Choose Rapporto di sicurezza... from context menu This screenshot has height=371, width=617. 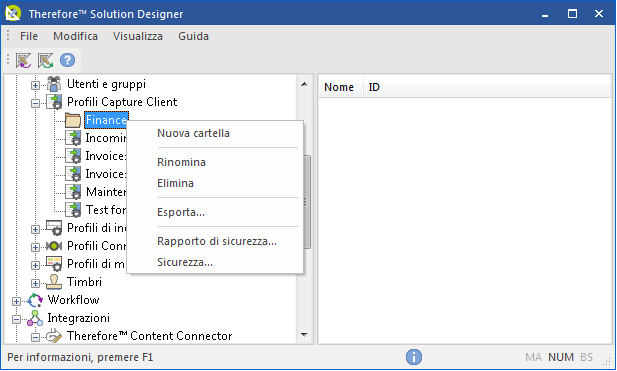click(215, 241)
